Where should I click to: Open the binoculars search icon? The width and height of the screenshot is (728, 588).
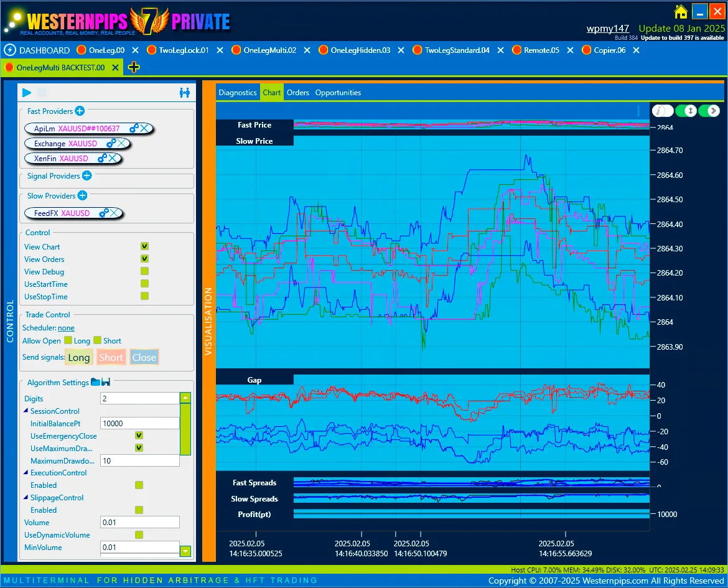click(x=185, y=93)
